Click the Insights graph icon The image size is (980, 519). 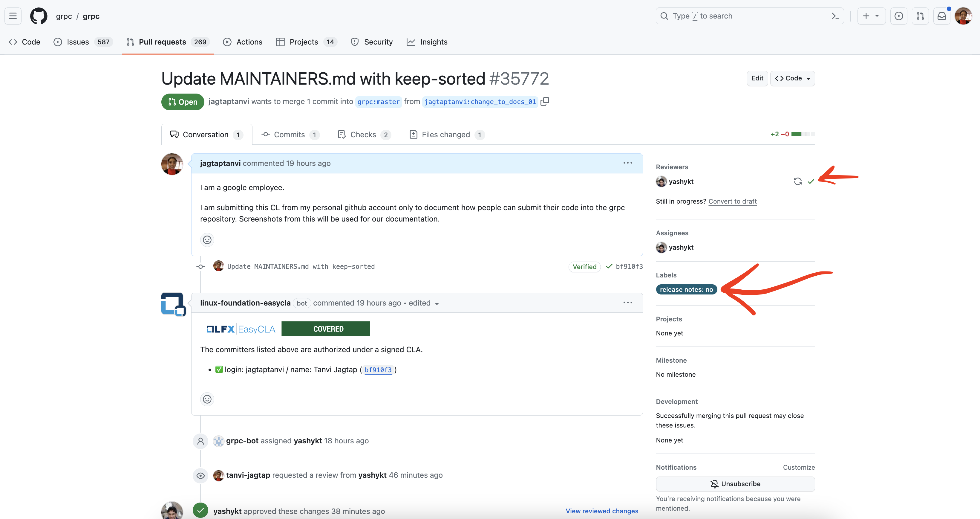pyautogui.click(x=411, y=42)
